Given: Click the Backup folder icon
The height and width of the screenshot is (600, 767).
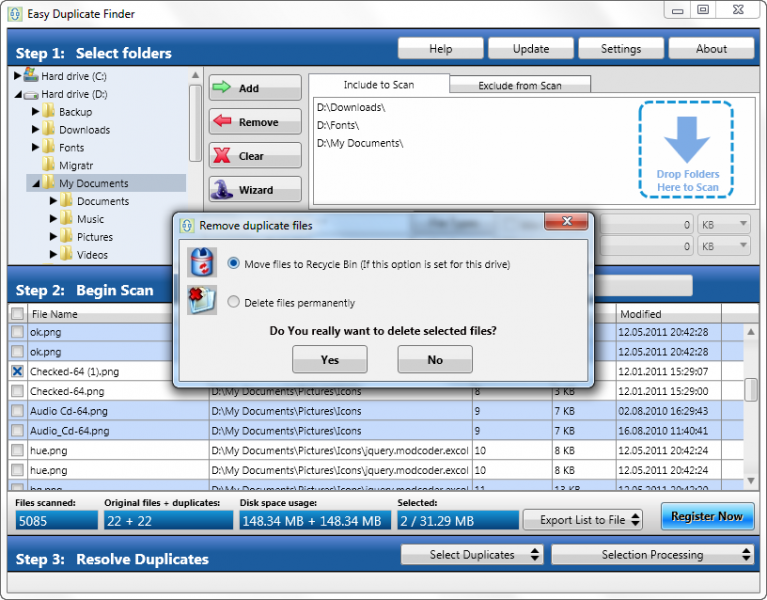Looking at the screenshot, I should [x=48, y=111].
